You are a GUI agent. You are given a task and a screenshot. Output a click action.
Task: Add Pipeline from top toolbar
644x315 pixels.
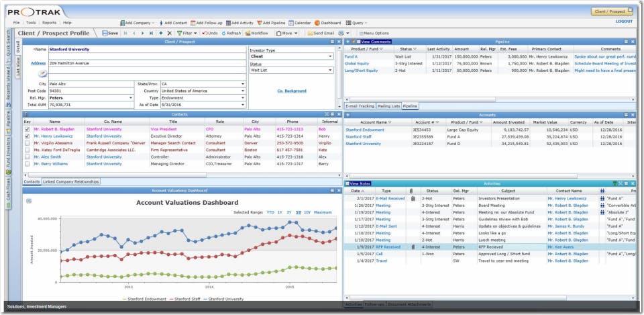(271, 23)
